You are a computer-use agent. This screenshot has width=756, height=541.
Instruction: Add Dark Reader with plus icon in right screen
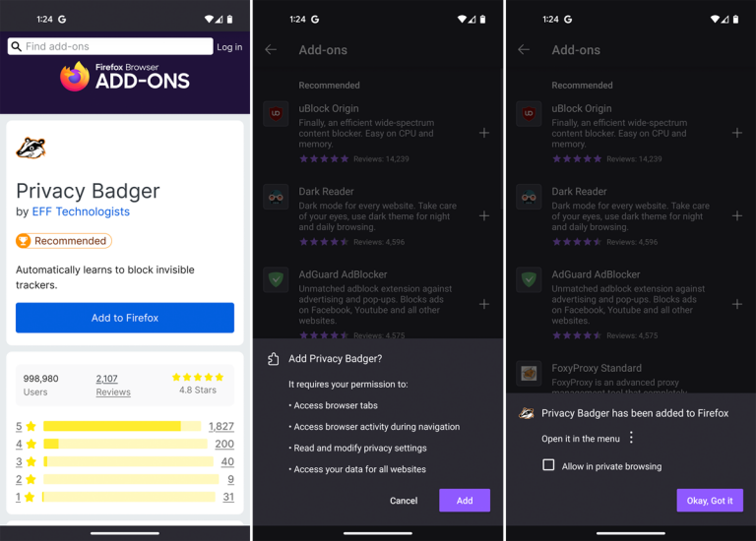[736, 215]
